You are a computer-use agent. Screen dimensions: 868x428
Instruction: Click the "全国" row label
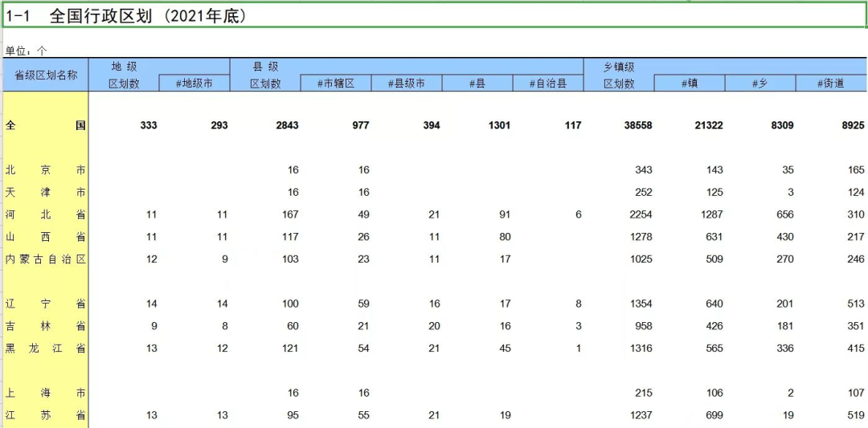pyautogui.click(x=46, y=125)
